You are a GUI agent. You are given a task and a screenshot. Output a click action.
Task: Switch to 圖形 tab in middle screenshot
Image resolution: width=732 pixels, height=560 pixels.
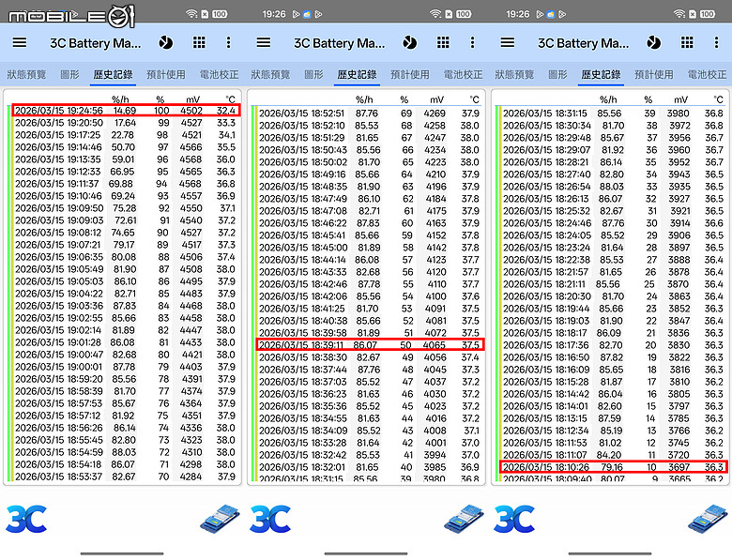[313, 75]
